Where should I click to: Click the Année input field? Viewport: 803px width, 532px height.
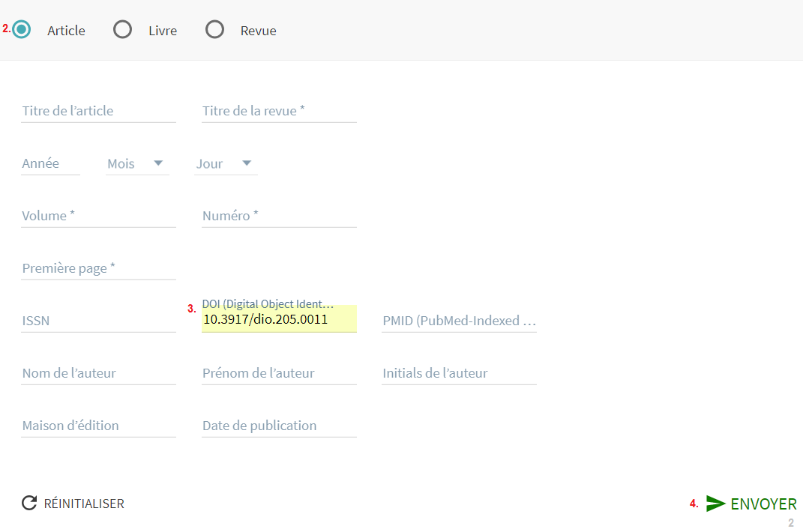tap(50, 164)
